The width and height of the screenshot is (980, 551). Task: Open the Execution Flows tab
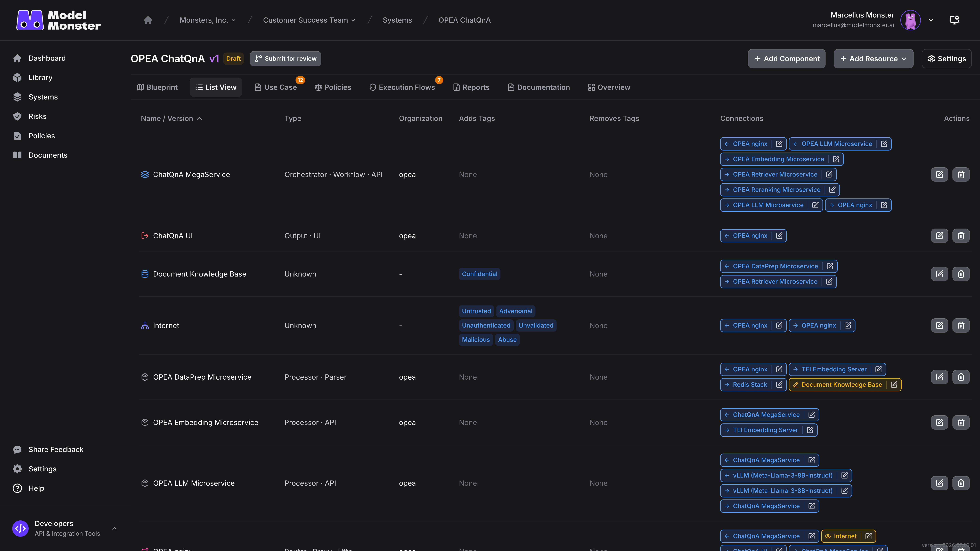(x=402, y=87)
